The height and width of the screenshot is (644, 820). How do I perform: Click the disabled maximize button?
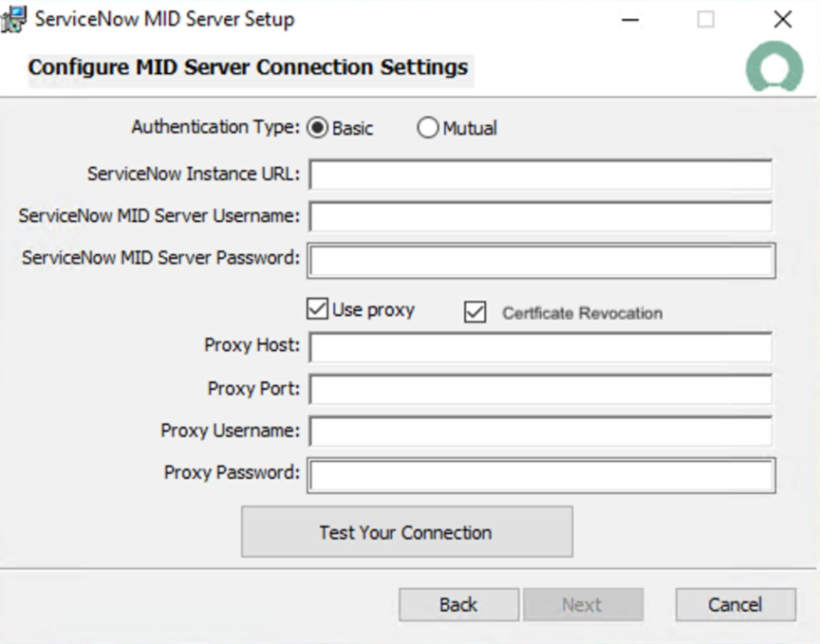(705, 20)
